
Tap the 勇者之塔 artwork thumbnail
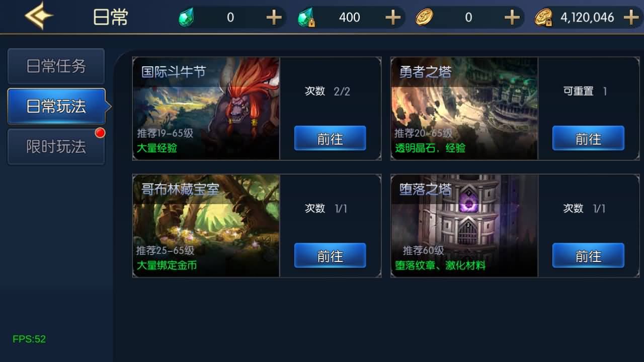[464, 109]
